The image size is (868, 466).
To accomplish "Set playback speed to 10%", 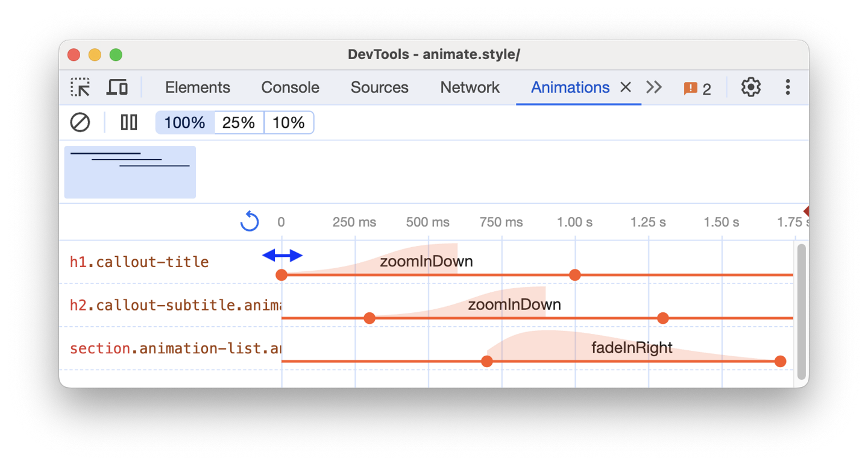I will pos(289,122).
